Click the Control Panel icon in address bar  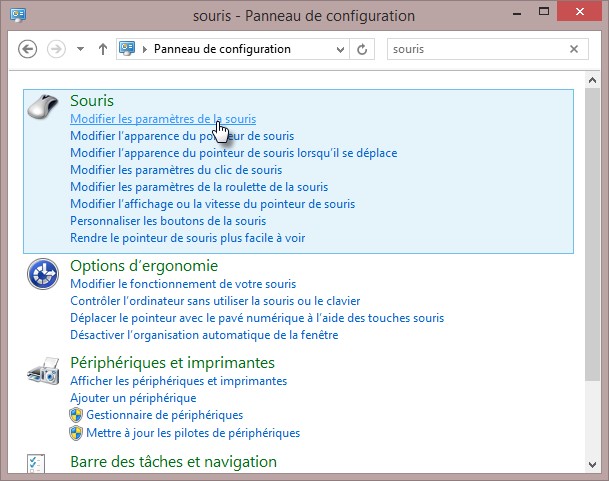127,49
